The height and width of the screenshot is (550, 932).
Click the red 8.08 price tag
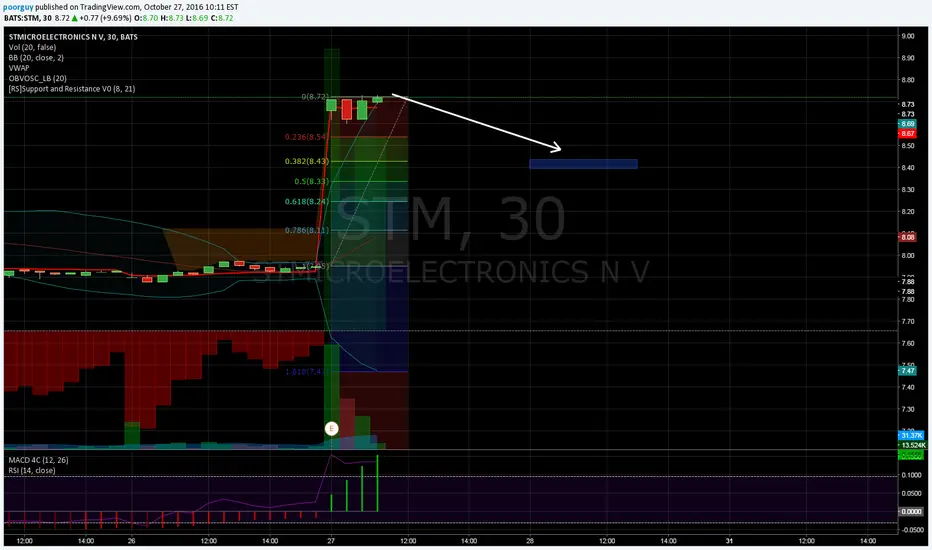coord(908,237)
